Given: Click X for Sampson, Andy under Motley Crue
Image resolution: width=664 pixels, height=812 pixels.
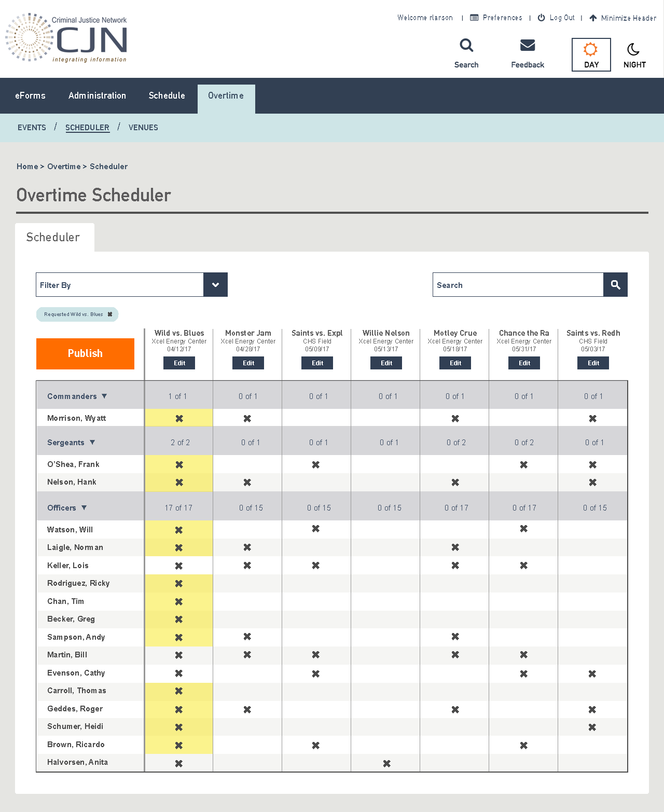Looking at the screenshot, I should point(455,636).
